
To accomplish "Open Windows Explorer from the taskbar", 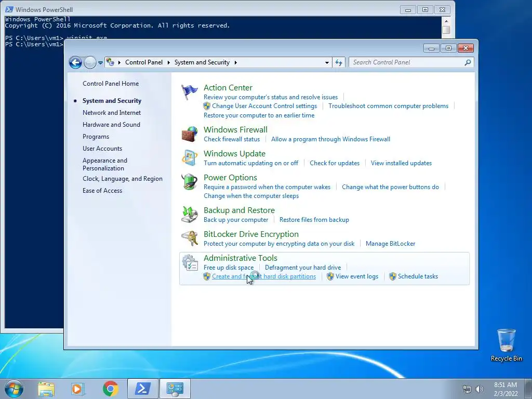I will [x=46, y=389].
